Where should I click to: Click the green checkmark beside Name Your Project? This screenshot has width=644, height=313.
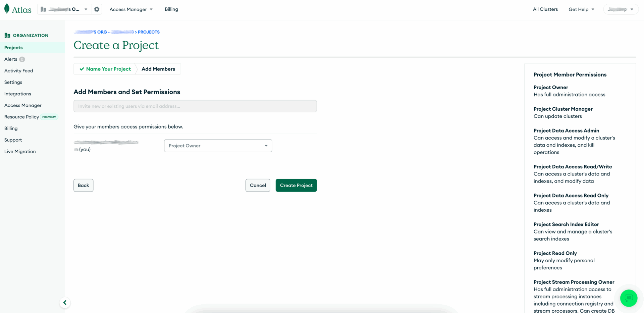[82, 69]
